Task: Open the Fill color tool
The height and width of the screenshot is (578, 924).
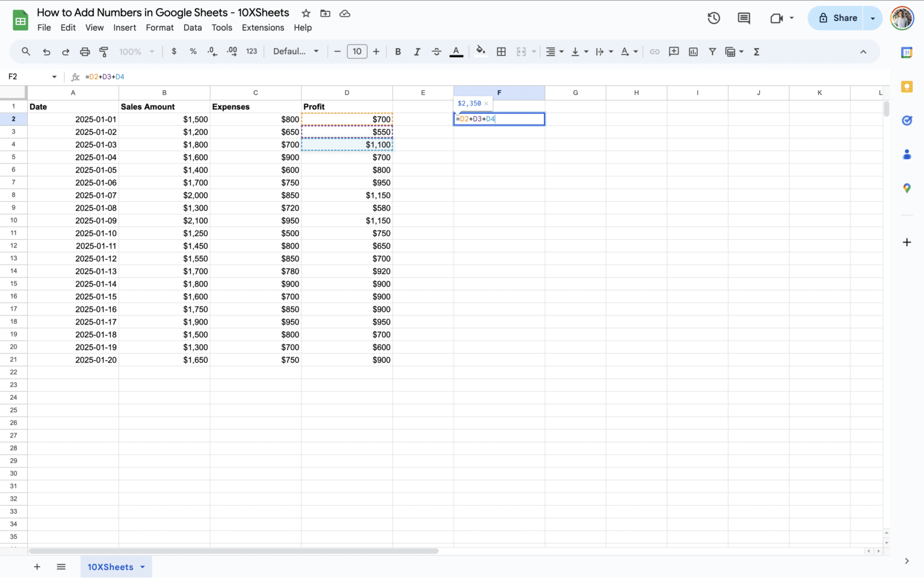Action: [x=480, y=51]
